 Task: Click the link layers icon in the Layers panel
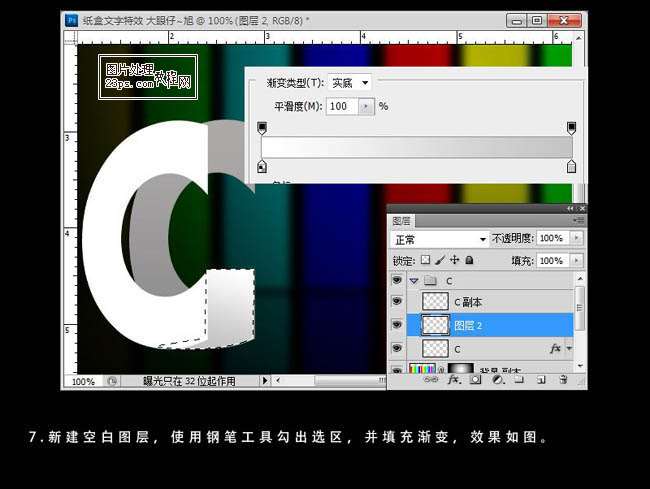pos(431,379)
